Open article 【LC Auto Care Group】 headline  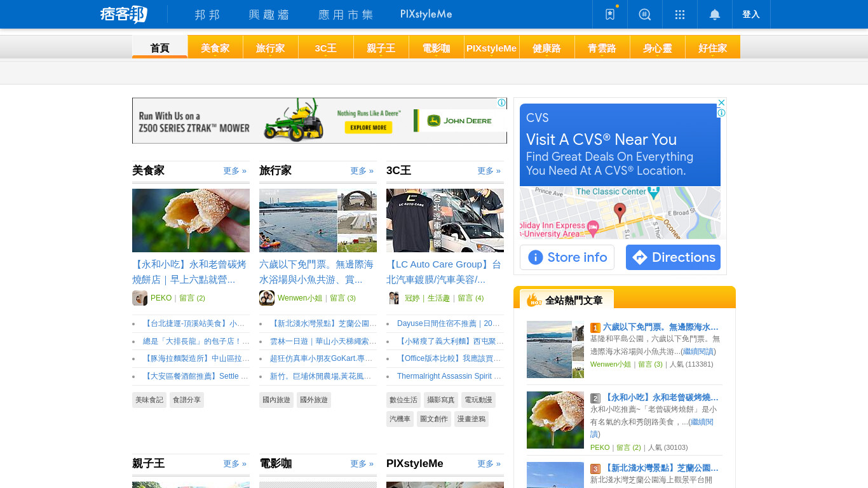[x=444, y=272]
